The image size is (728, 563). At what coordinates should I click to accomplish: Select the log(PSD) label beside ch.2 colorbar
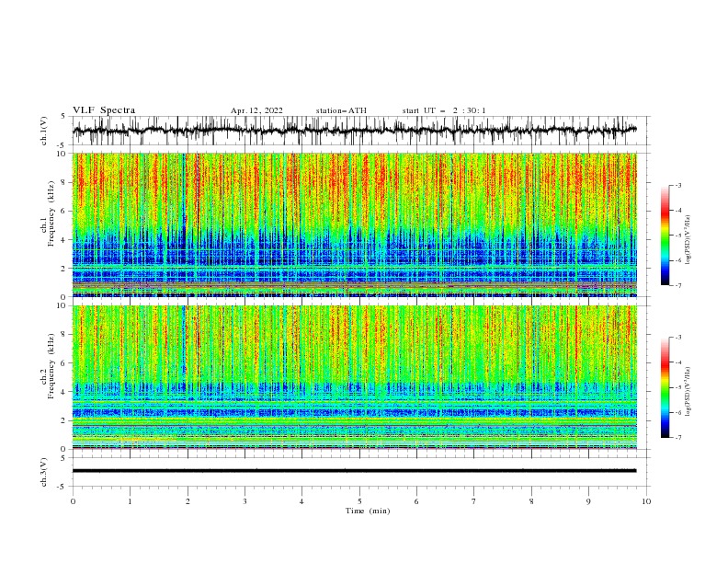[x=688, y=391]
